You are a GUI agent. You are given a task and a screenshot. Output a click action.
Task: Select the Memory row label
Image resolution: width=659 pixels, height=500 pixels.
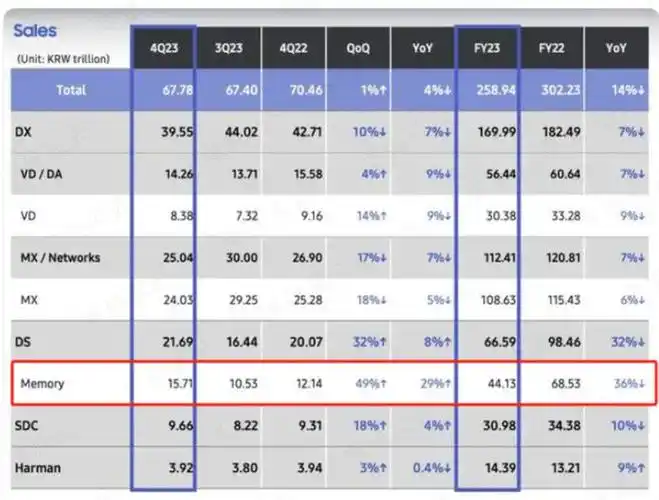click(x=42, y=383)
